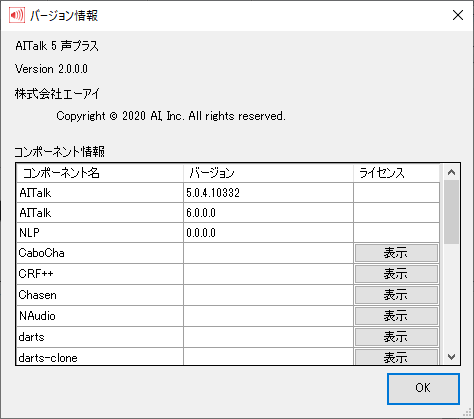Select the version cell 6.0.0.0
The image size is (474, 419).
coord(268,213)
